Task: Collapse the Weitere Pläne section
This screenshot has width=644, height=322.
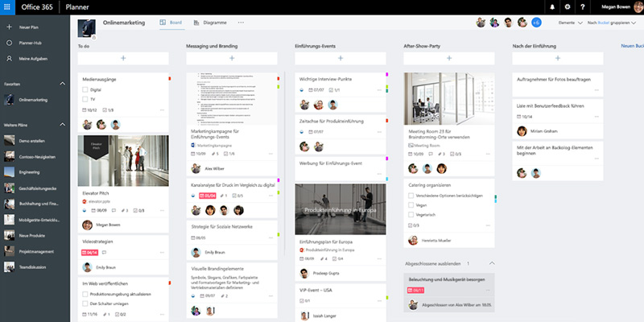Action: (x=63, y=124)
